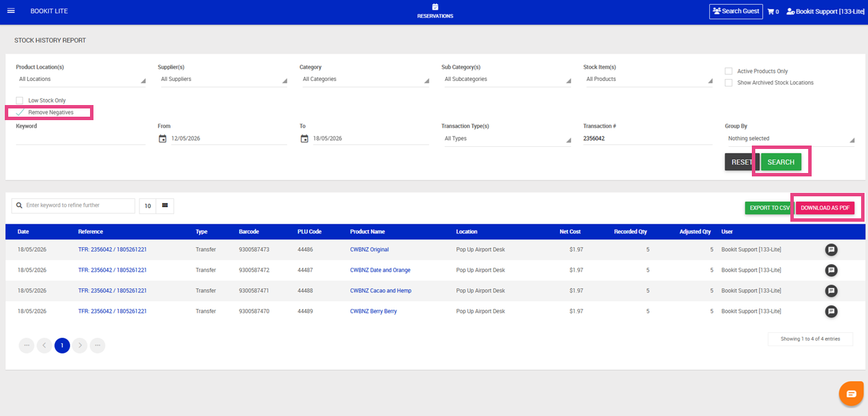Expand the Stock Item(s) dropdown
Image resolution: width=868 pixels, height=416 pixels.
[x=648, y=80]
